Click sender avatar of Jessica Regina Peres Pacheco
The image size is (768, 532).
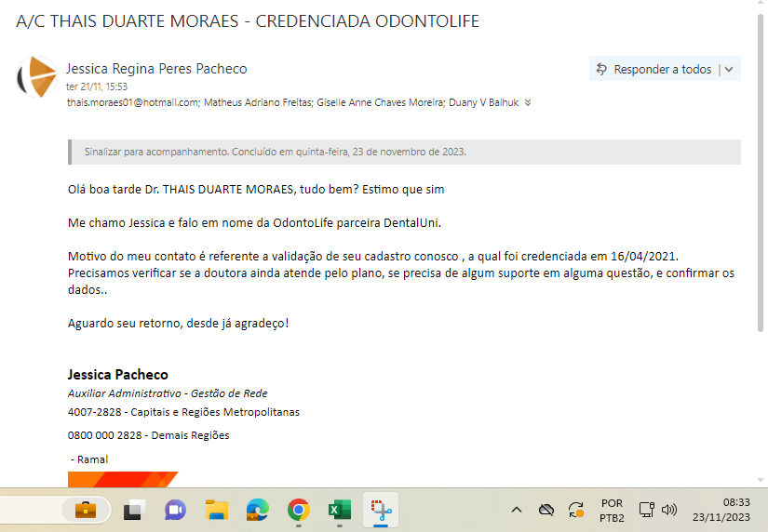(x=36, y=76)
